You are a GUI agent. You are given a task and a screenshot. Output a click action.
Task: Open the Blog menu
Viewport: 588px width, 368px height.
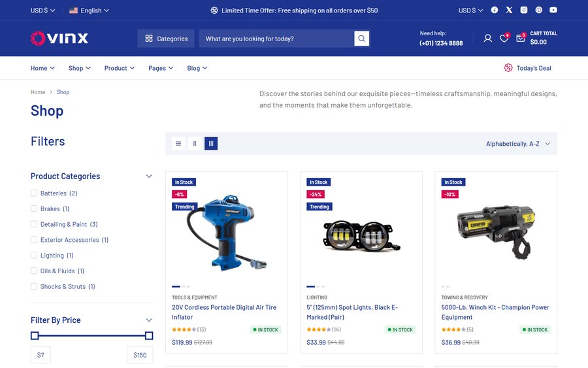pyautogui.click(x=197, y=68)
